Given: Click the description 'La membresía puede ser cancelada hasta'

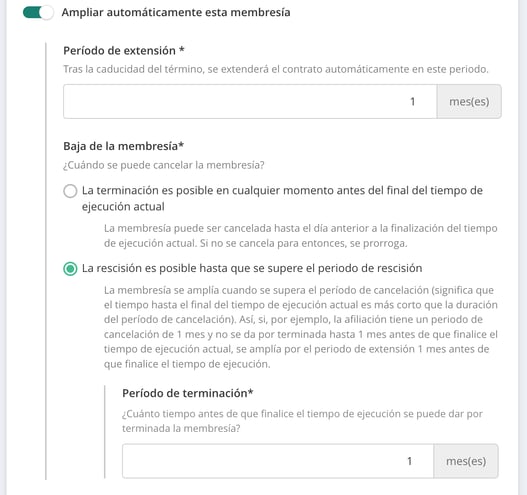Looking at the screenshot, I should coord(300,236).
